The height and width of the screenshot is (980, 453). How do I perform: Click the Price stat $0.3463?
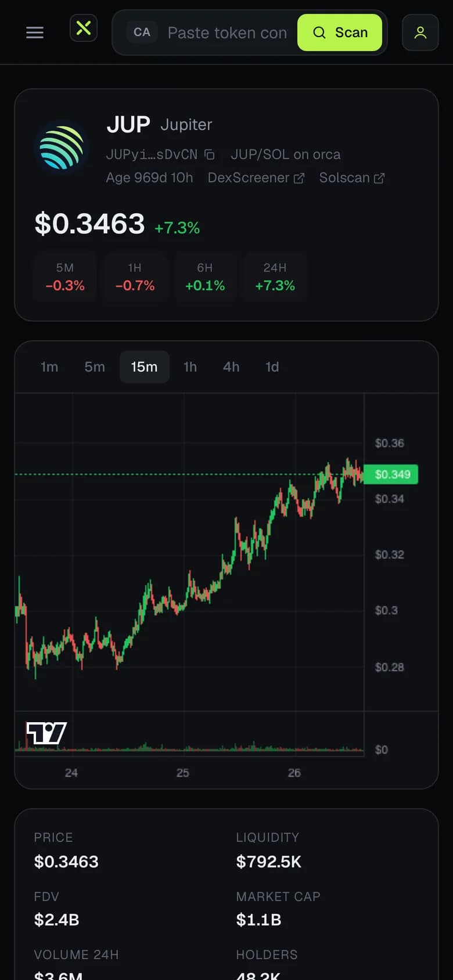click(66, 862)
